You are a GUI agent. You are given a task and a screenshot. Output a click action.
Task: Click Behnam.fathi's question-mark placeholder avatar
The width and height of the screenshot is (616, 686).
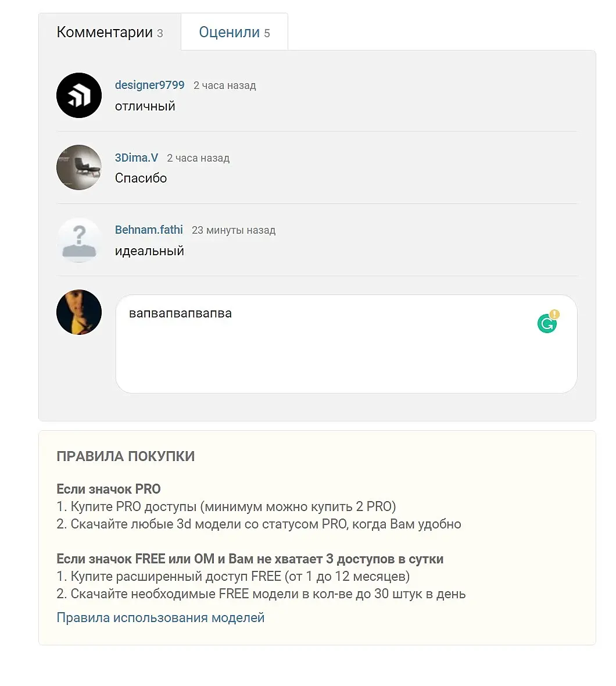pyautogui.click(x=79, y=240)
